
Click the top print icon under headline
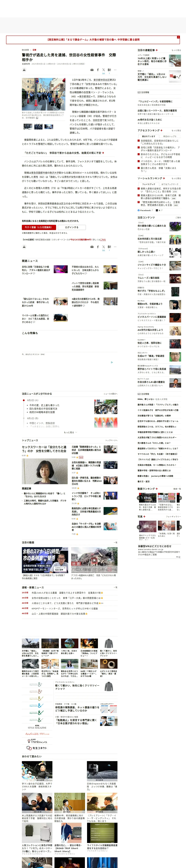tap(24, 70)
